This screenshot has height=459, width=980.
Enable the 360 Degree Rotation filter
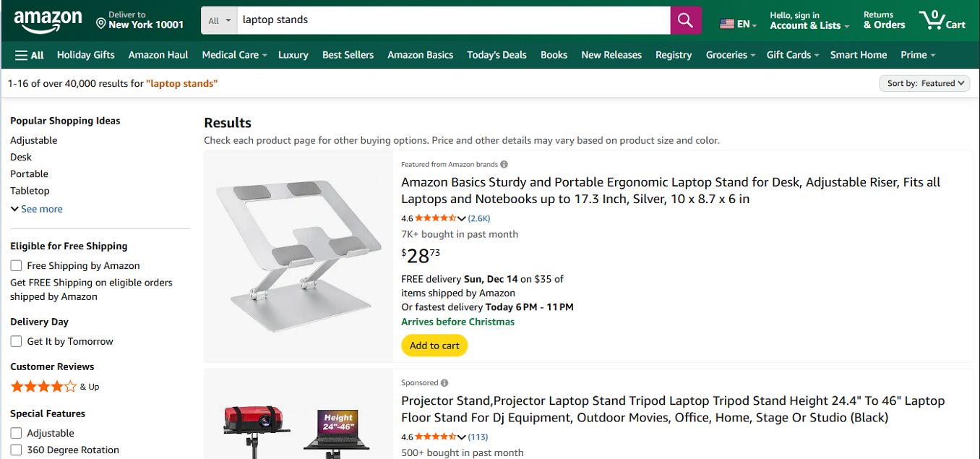(x=16, y=450)
